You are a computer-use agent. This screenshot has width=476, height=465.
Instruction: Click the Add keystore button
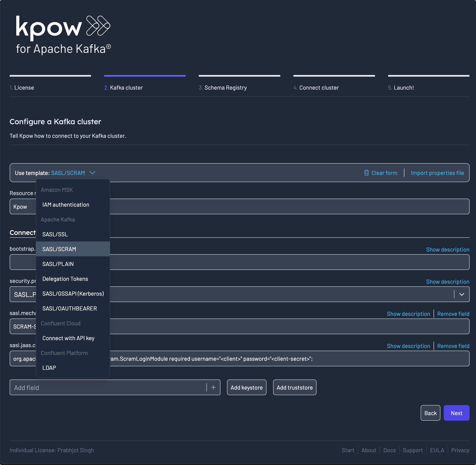click(246, 387)
